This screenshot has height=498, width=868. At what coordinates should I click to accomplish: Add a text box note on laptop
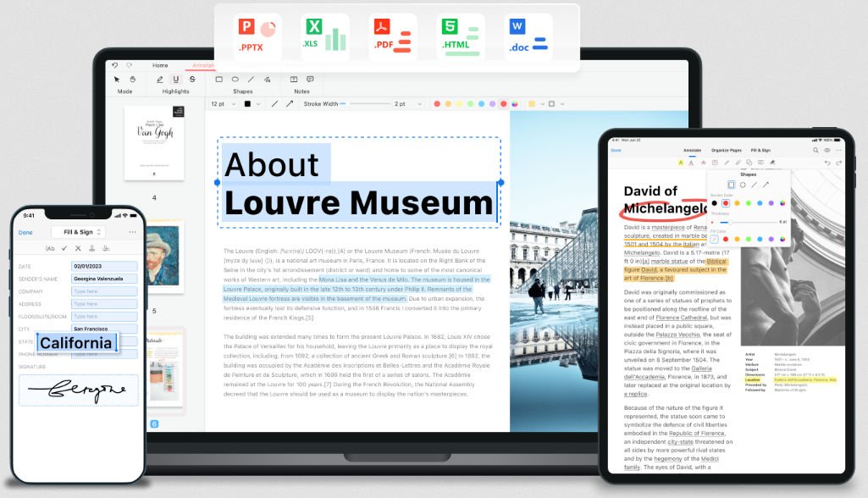[294, 80]
